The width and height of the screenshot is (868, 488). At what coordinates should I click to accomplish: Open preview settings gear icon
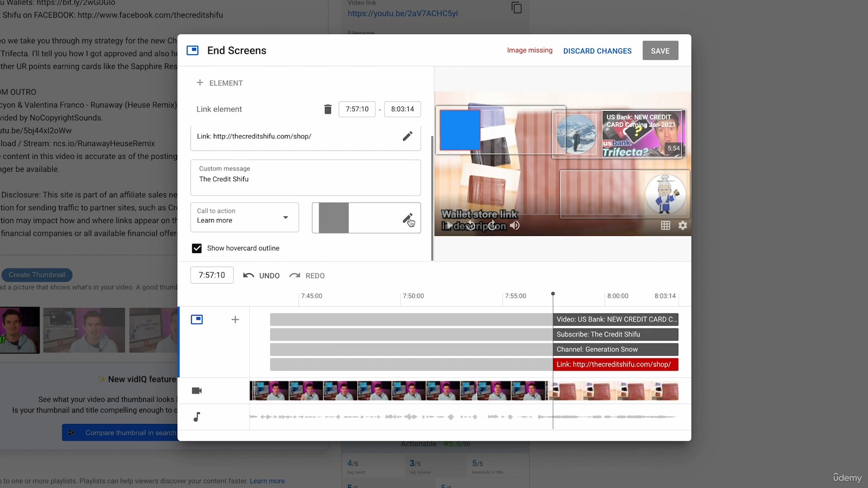pyautogui.click(x=683, y=225)
